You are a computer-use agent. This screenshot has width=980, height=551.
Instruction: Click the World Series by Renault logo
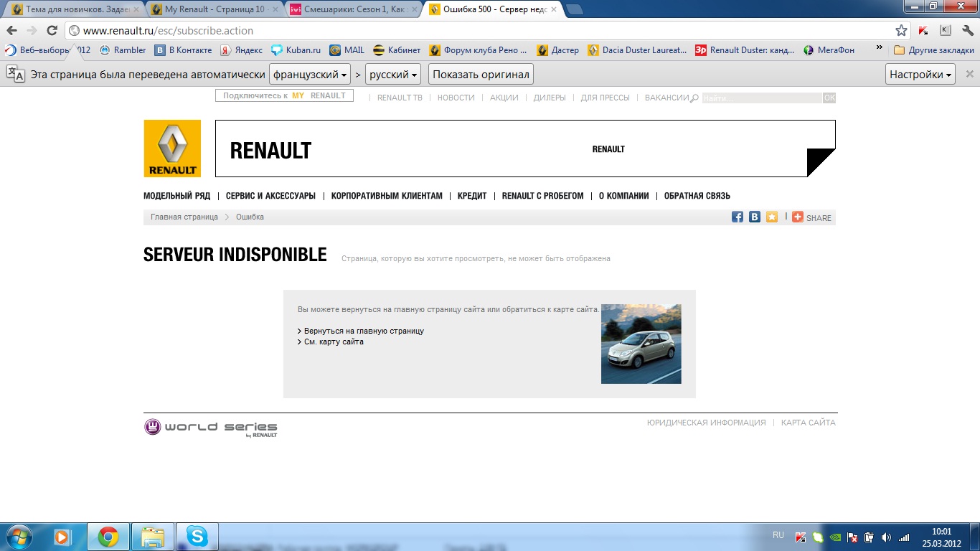(211, 428)
